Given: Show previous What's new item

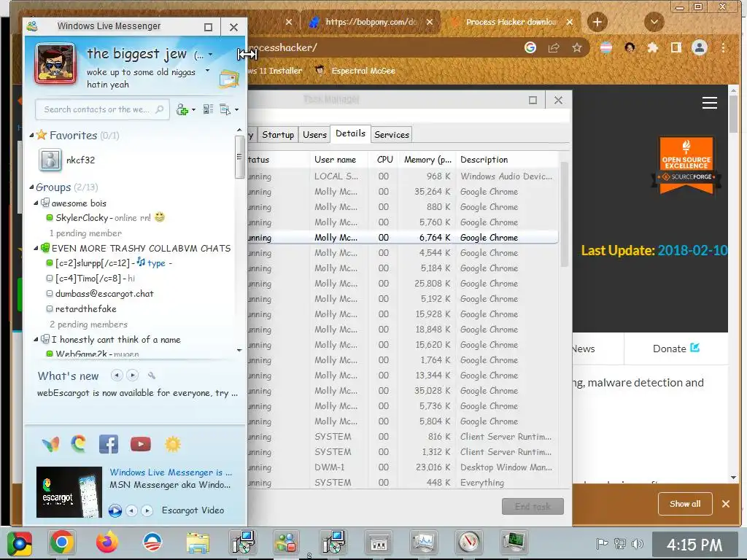Looking at the screenshot, I should pos(117,376).
